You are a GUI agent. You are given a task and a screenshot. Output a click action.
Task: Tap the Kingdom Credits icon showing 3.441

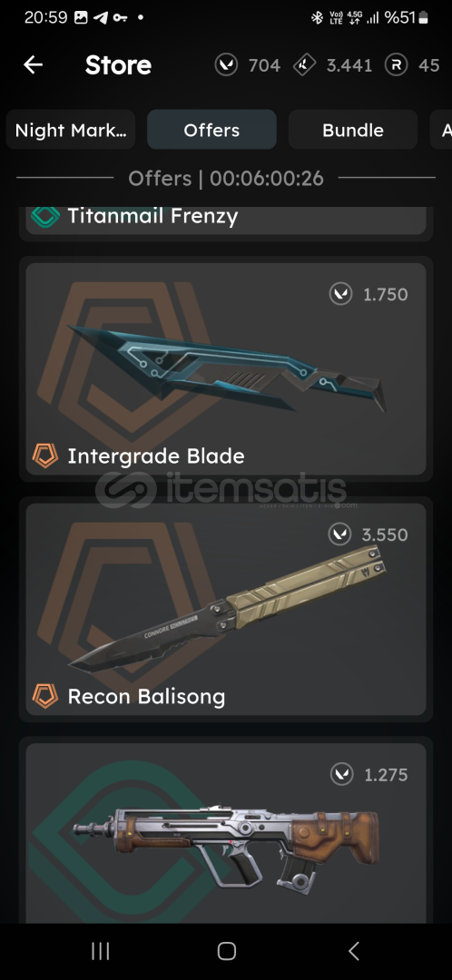pyautogui.click(x=304, y=64)
